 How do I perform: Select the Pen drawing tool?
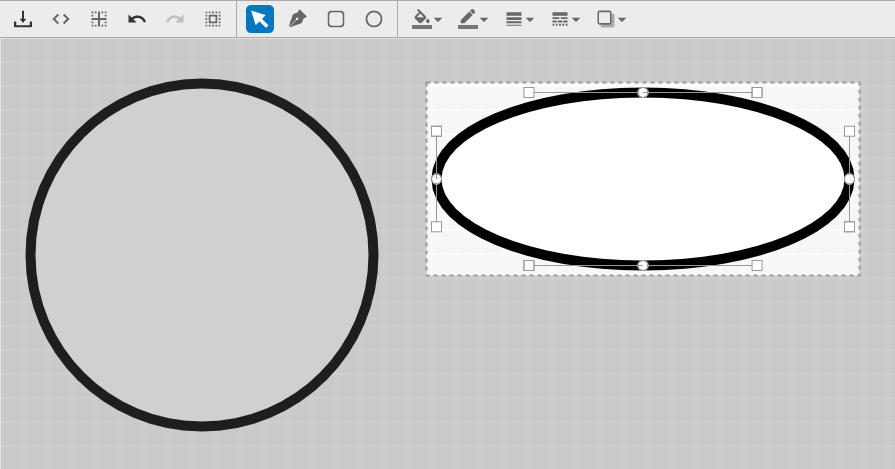(297, 19)
